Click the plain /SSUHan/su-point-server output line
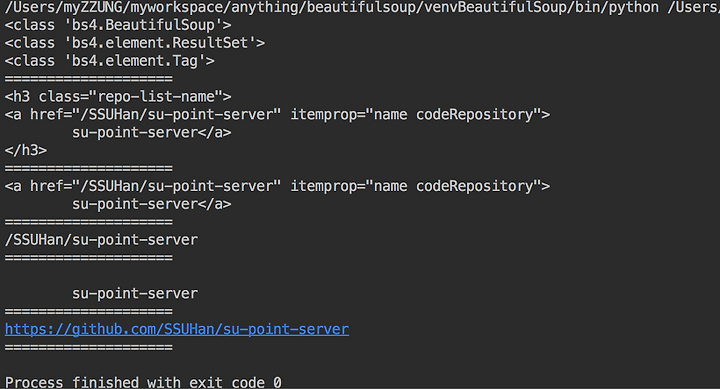Viewport: 720px width, 389px height. 101,240
